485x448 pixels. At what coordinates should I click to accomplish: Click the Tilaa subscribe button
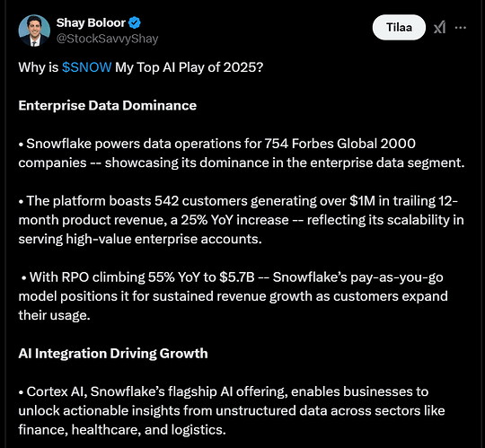pos(399,27)
